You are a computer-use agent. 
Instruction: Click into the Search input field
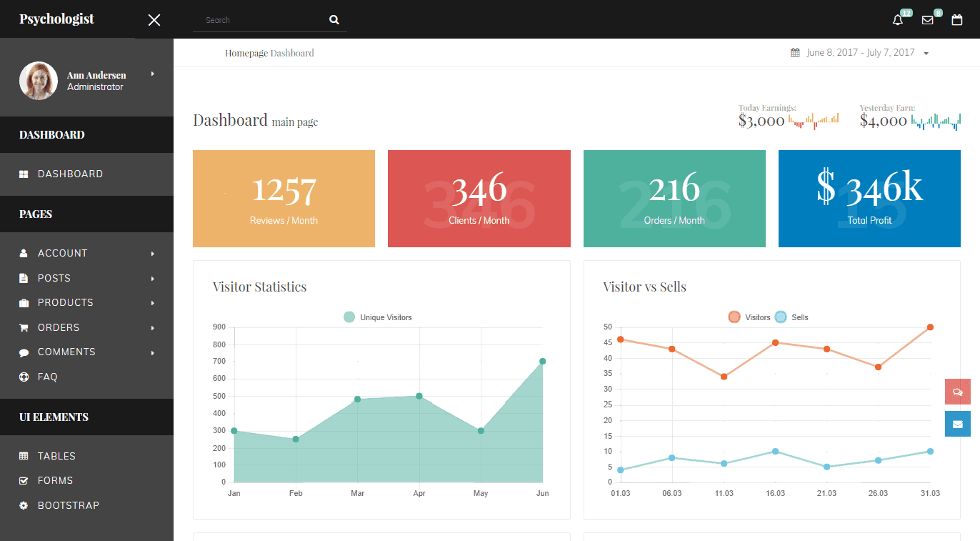tap(261, 20)
